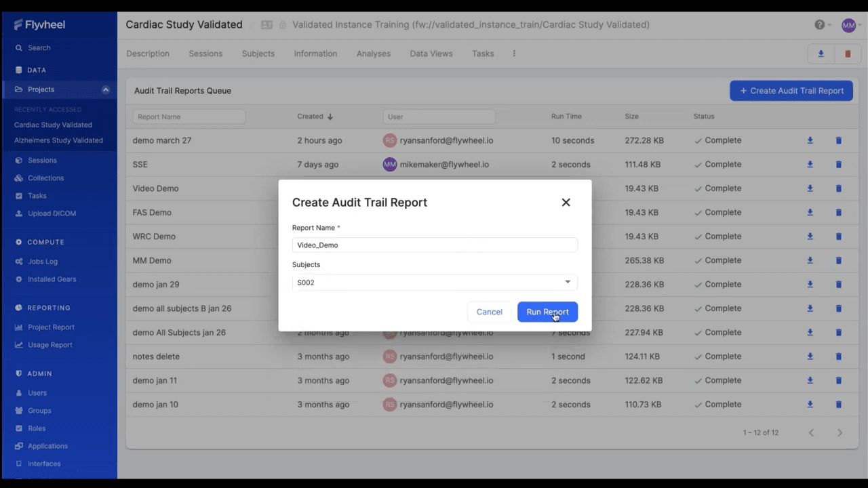The height and width of the screenshot is (488, 868).
Task: Click the MM user avatar in the header
Action: coord(848,24)
